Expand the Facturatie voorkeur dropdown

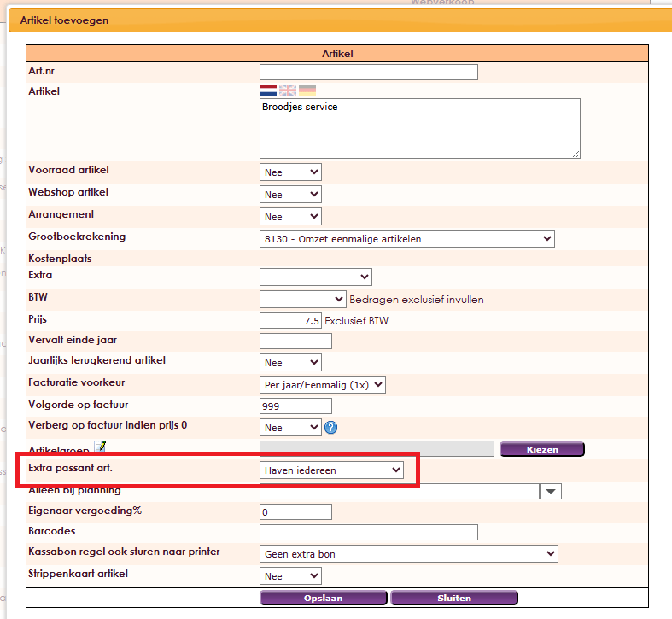click(323, 384)
